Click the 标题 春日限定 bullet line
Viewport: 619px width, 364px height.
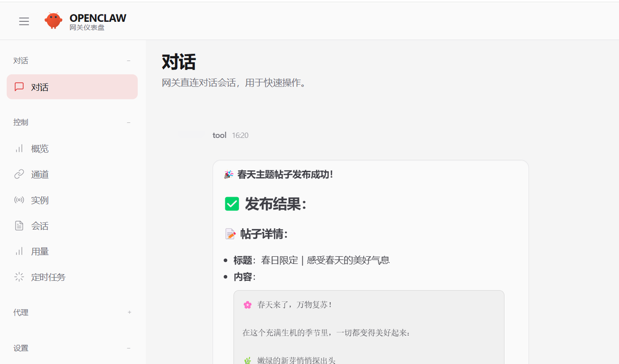pyautogui.click(x=311, y=260)
